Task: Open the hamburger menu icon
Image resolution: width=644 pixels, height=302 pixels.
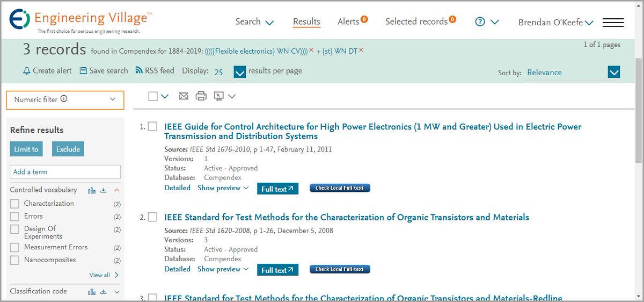Action: tap(613, 23)
